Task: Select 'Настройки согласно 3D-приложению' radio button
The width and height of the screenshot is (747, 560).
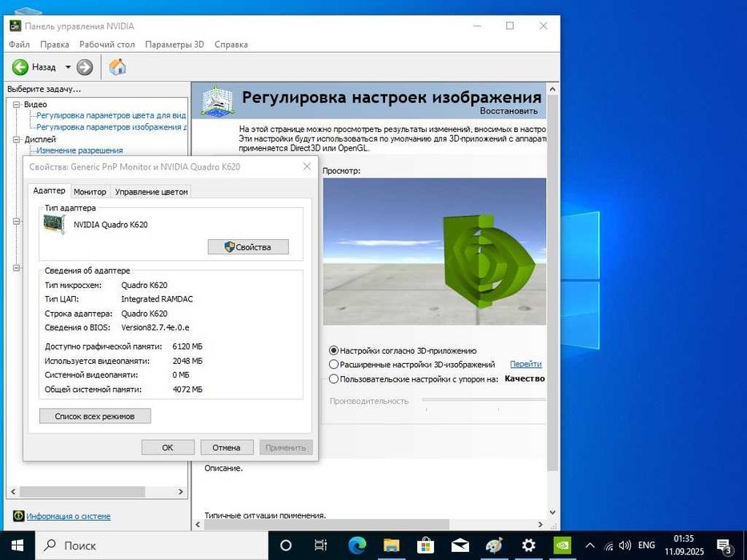Action: pos(334,350)
